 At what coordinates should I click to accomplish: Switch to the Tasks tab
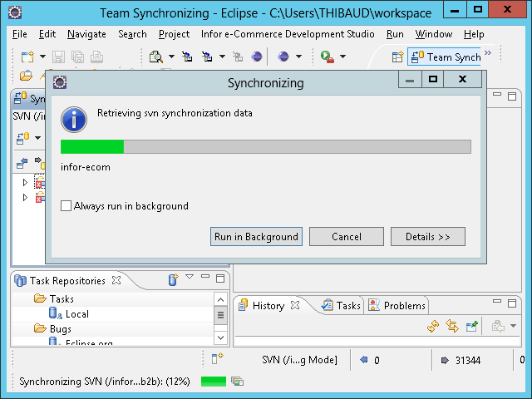click(341, 306)
